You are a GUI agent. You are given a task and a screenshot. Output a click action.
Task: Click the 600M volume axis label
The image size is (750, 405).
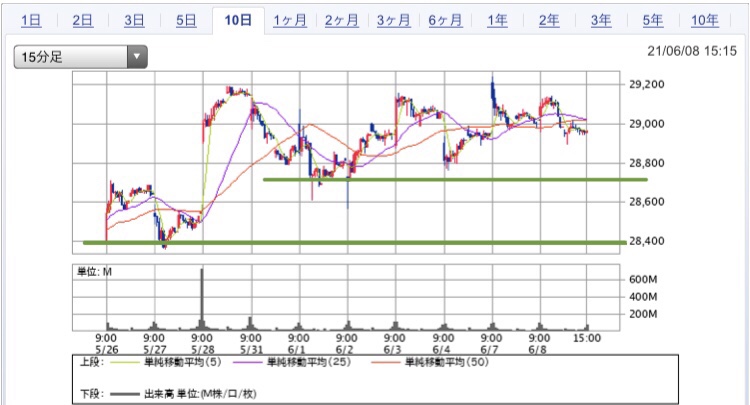click(643, 279)
